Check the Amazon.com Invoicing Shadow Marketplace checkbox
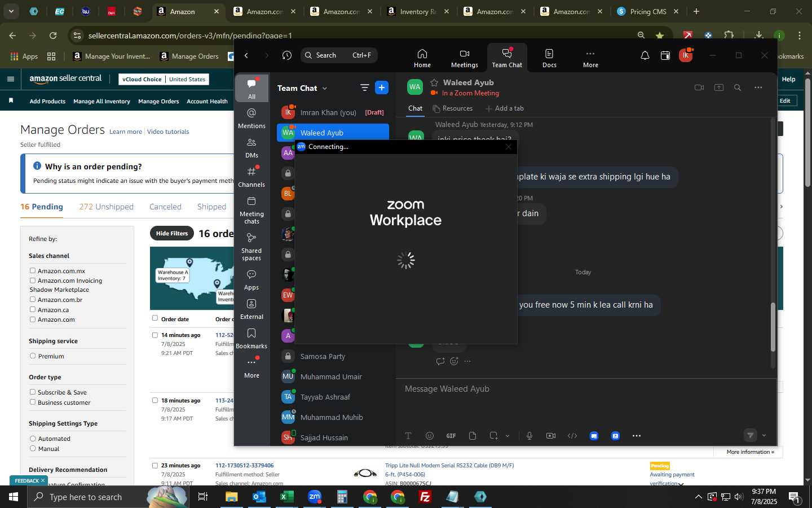Image resolution: width=812 pixels, height=508 pixels. (x=33, y=281)
